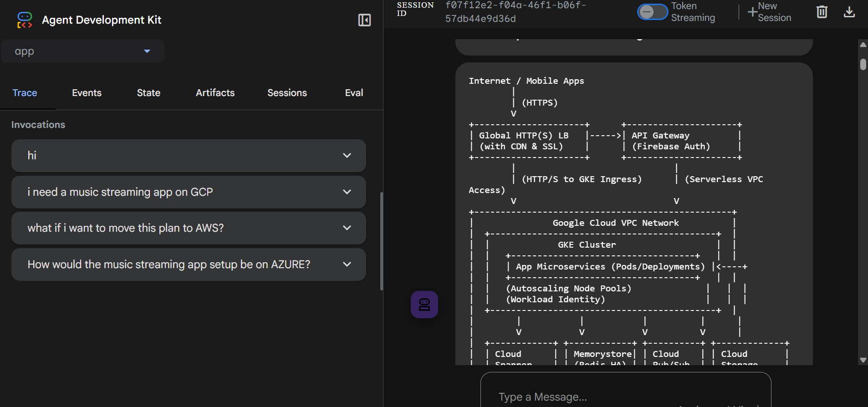The width and height of the screenshot is (868, 407).
Task: Collapse the left side panel
Action: pos(364,20)
